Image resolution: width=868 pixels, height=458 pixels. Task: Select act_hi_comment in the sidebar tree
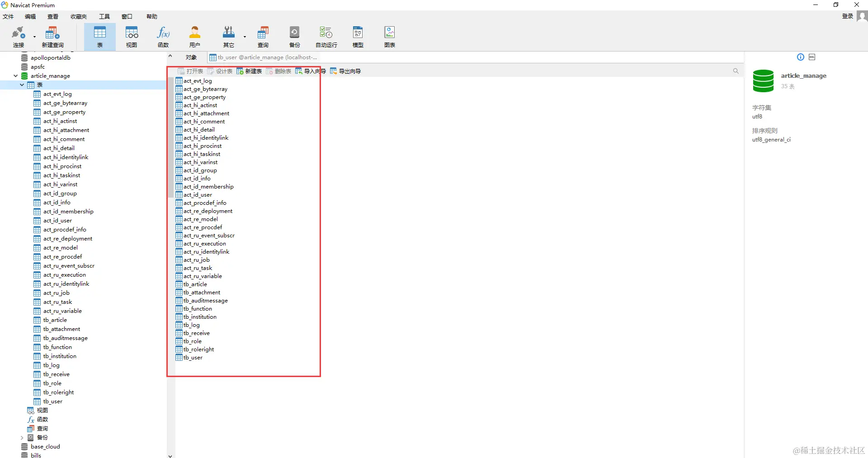point(64,139)
